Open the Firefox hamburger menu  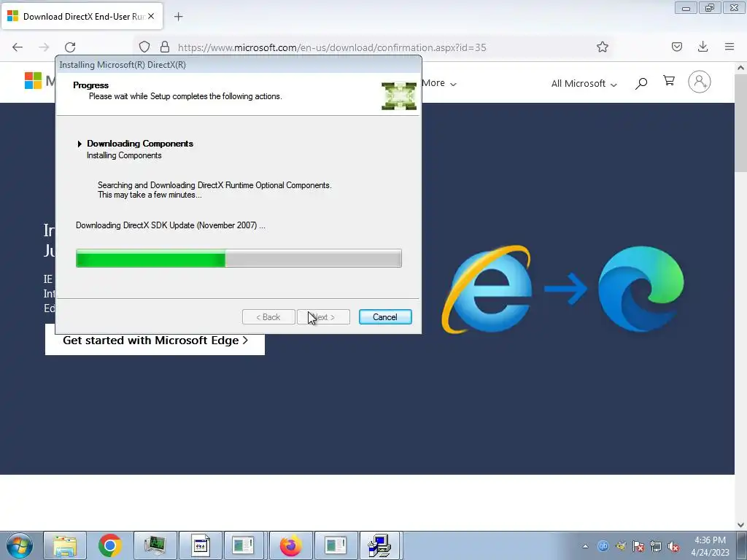[729, 47]
